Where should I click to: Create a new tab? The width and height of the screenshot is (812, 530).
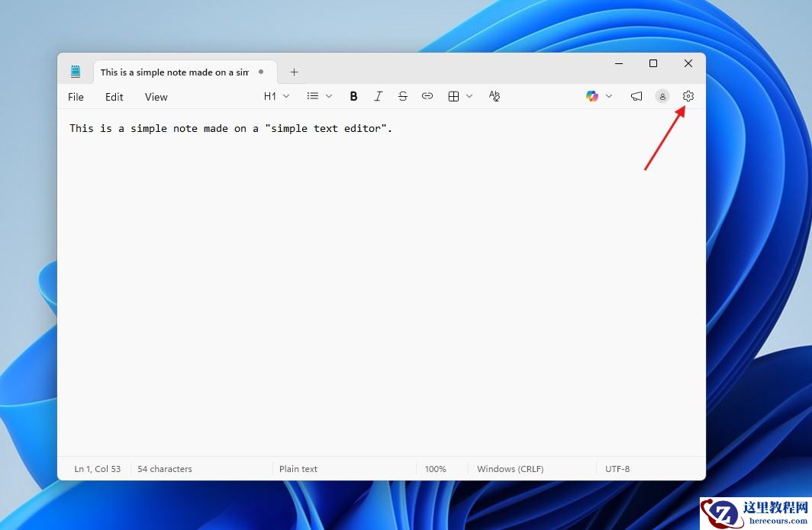(294, 72)
